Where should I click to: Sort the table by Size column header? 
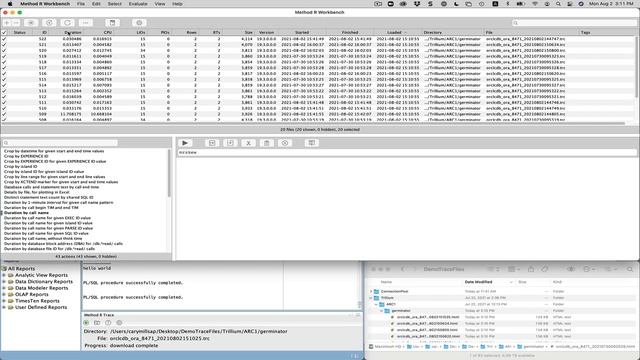[248, 32]
